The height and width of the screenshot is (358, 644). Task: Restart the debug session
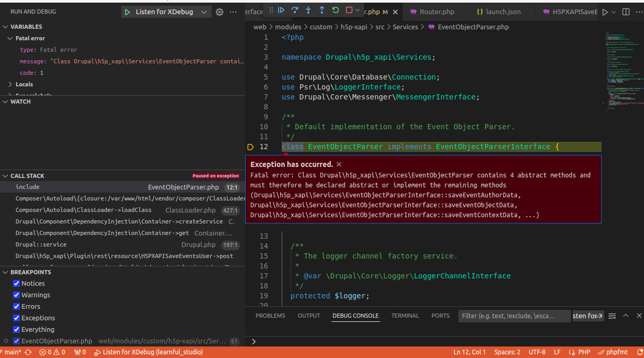(336, 10)
